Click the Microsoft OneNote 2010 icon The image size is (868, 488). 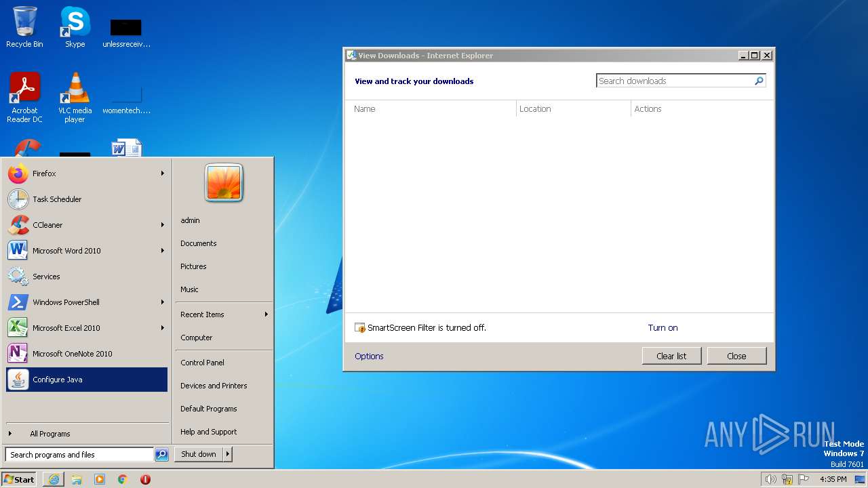coord(18,354)
